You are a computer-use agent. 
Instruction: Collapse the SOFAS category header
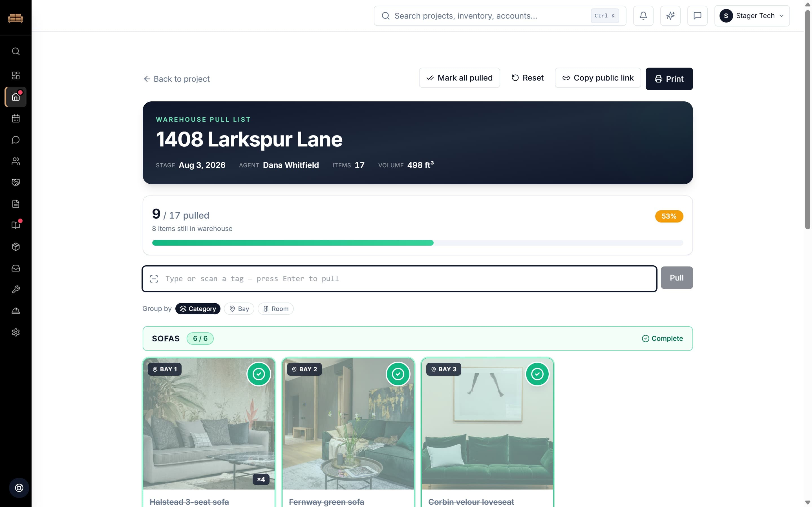(418, 339)
